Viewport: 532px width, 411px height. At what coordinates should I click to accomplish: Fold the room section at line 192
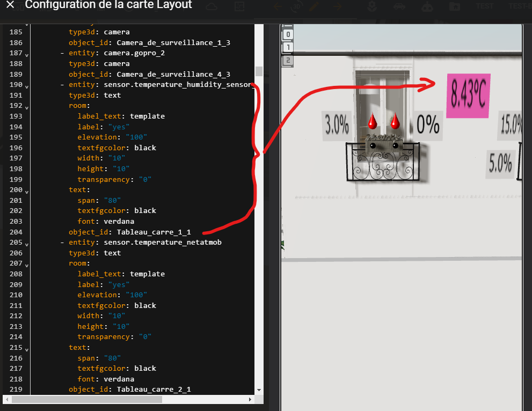point(26,107)
